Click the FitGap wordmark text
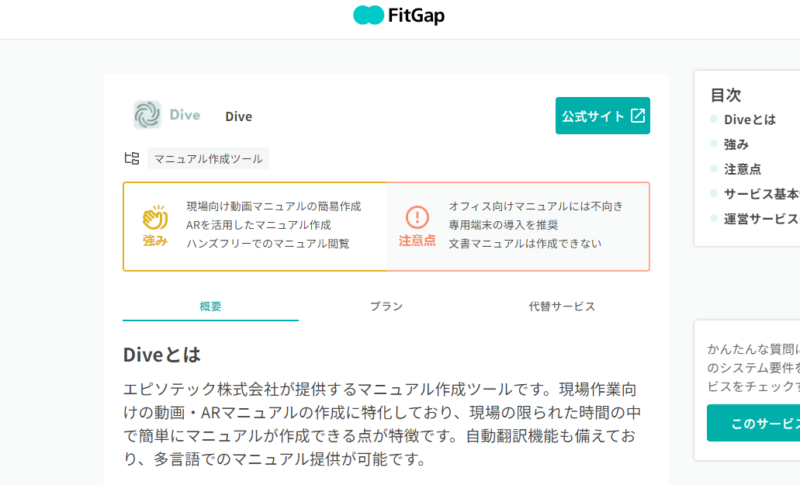 click(416, 15)
